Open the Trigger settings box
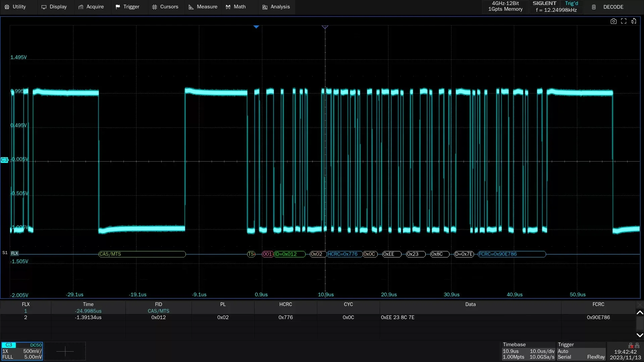This screenshot has height=362, width=644. 581,351
